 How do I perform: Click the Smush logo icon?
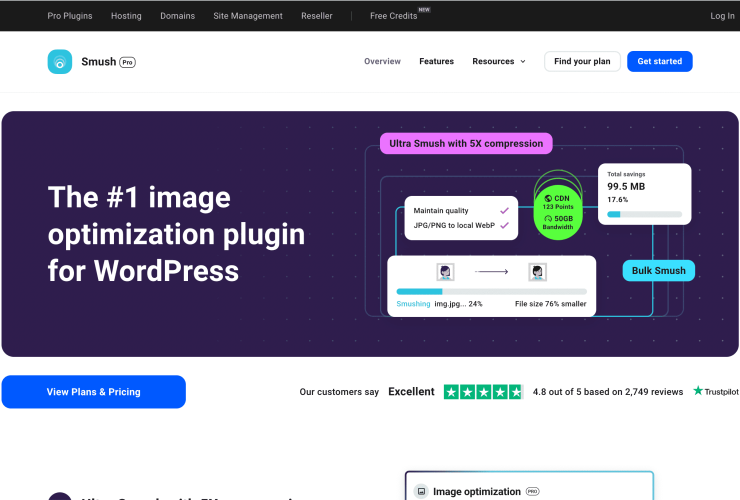[x=60, y=62]
